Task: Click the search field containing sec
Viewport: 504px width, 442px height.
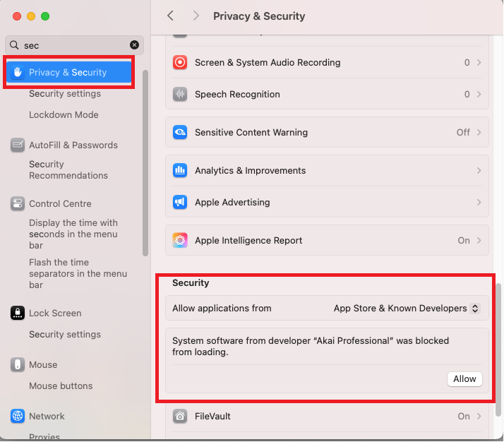Action: (74, 45)
